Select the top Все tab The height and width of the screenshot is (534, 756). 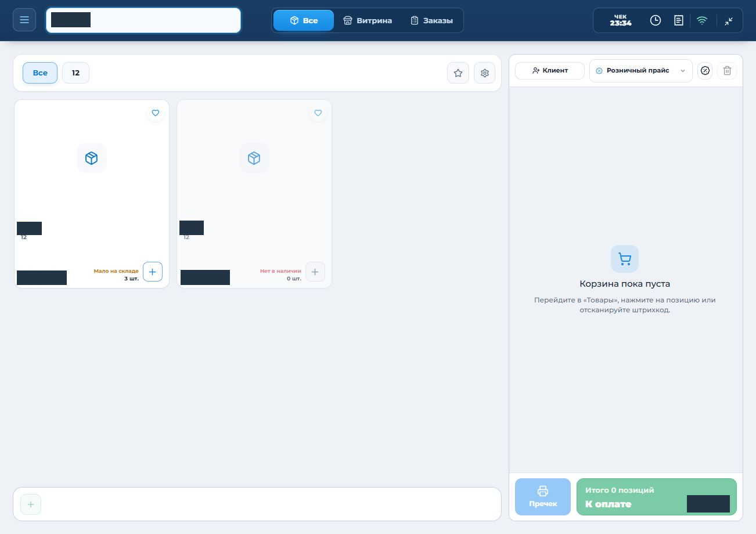(x=304, y=20)
